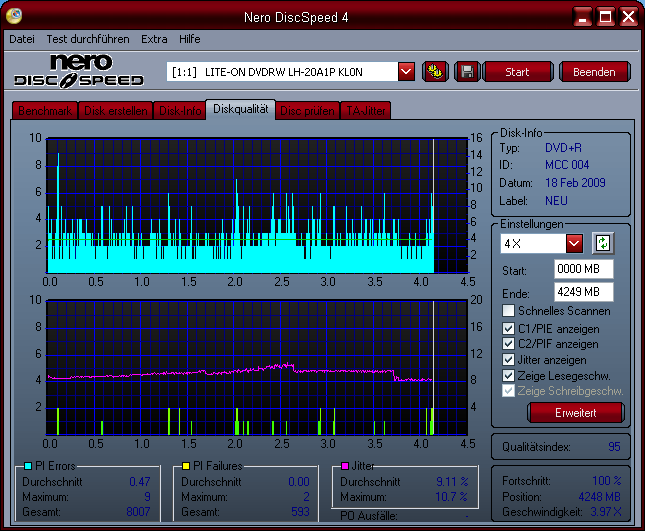This screenshot has height=531, width=645.
Task: Enable the Schnelles Scannen checkbox
Action: pyautogui.click(x=509, y=311)
